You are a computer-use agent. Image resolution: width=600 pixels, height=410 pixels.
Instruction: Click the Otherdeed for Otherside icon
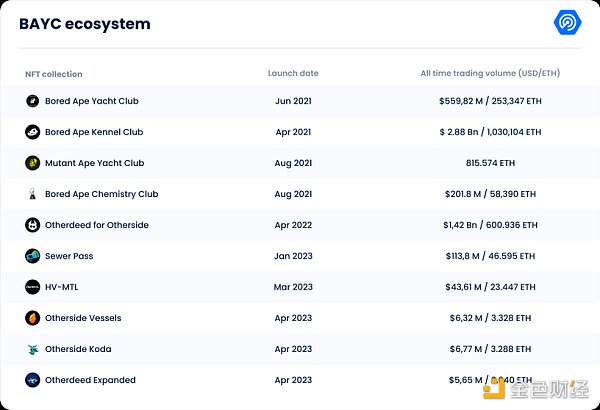click(x=33, y=225)
